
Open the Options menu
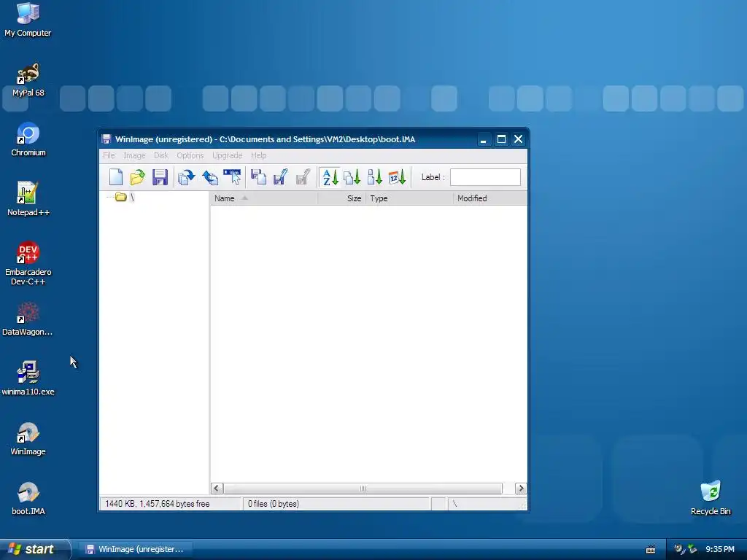pyautogui.click(x=190, y=155)
